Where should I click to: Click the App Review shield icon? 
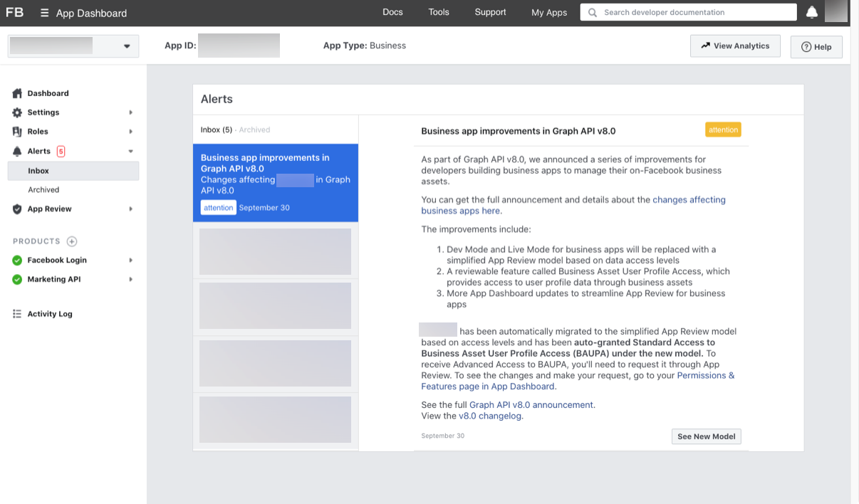click(x=17, y=209)
